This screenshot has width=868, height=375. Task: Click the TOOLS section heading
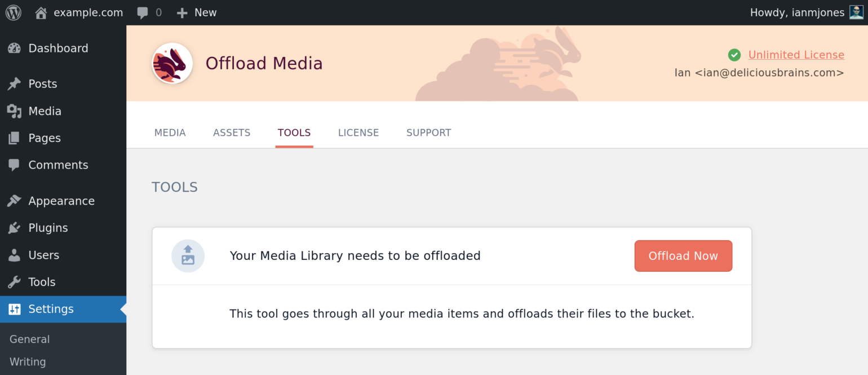175,187
